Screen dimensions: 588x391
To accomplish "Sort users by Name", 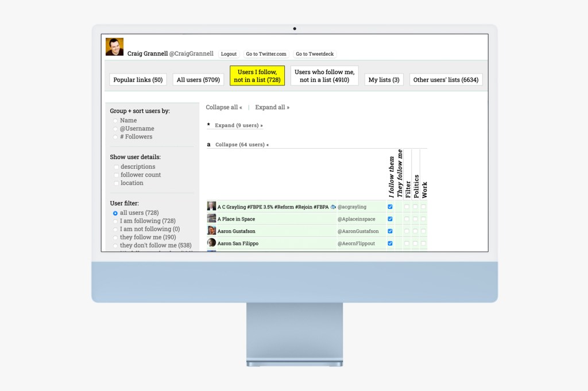I will tap(115, 121).
